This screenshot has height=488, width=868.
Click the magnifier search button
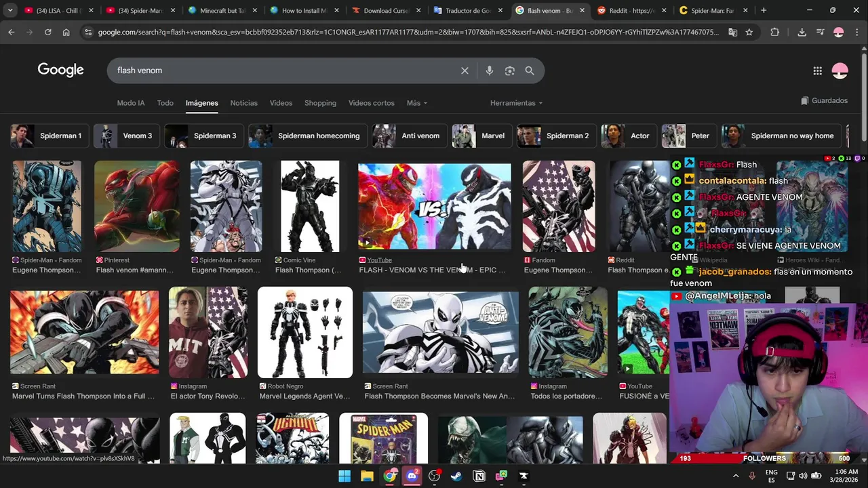pyautogui.click(x=530, y=70)
